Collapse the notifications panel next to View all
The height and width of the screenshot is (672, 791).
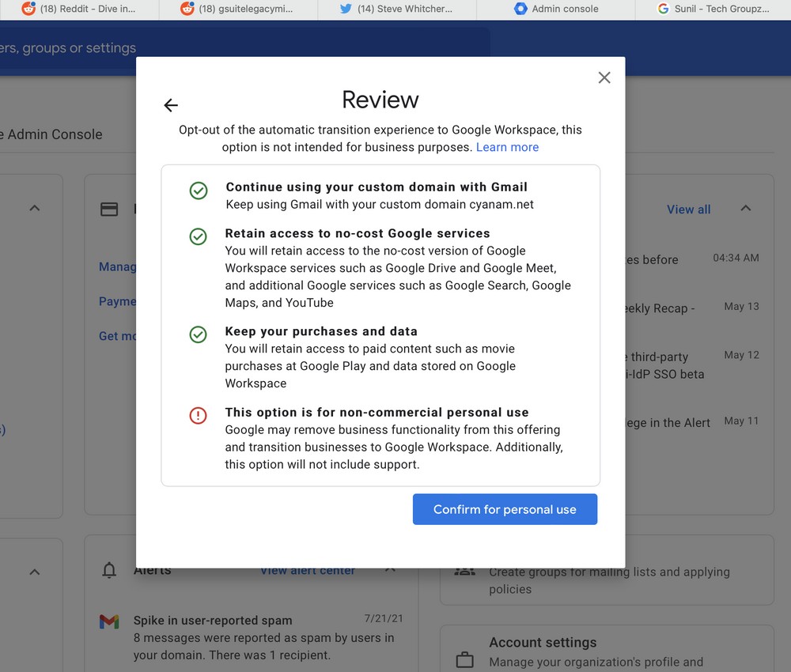tap(746, 208)
